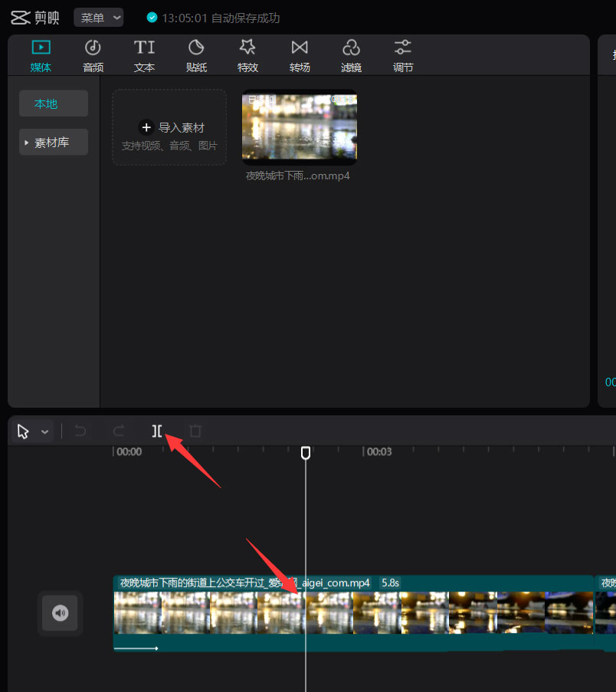
Task: Select the 本地 local materials button
Action: coord(53,103)
